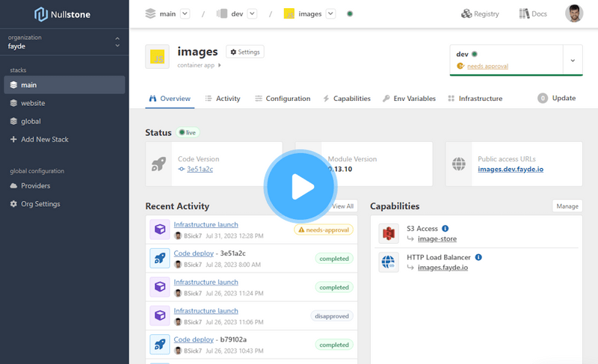This screenshot has width=598, height=364.
Task: Select the main stack in sidebar
Action: 64,85
